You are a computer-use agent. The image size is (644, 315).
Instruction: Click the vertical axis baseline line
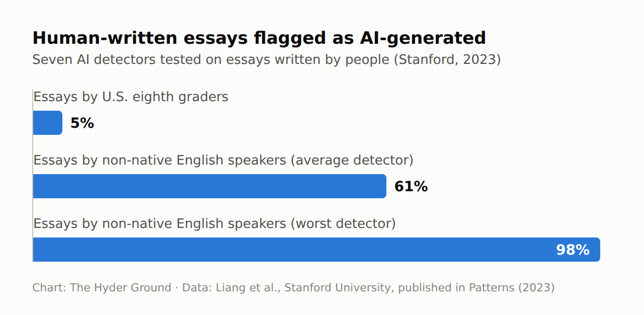[x=33, y=176]
